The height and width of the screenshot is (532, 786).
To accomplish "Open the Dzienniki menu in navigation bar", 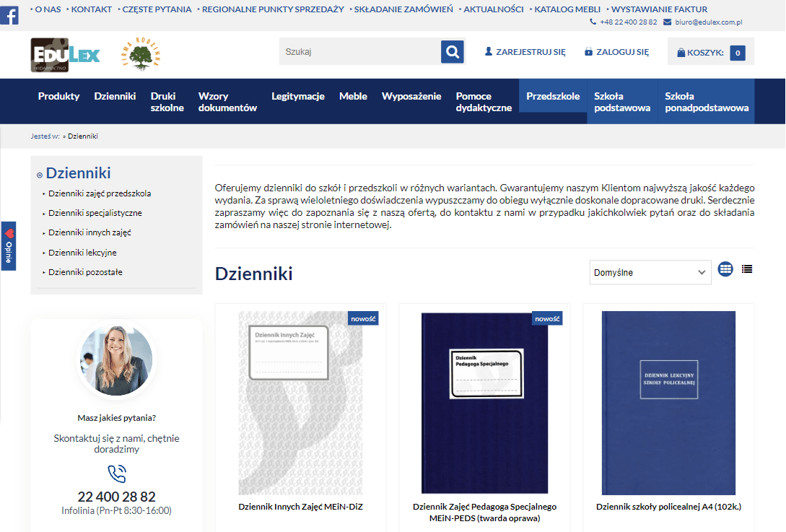I will 115,96.
